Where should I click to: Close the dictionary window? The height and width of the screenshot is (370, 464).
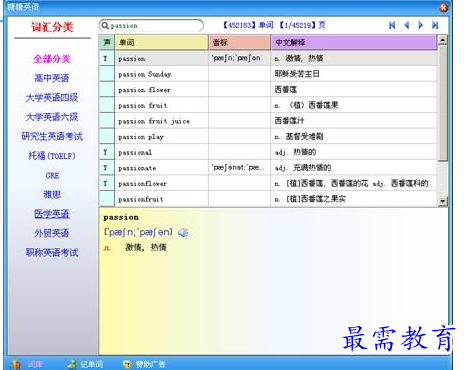(x=443, y=7)
